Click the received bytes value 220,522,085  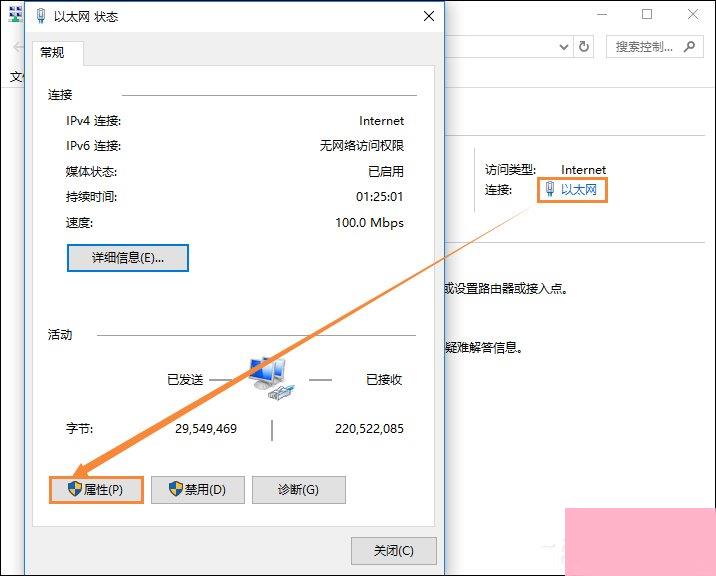pyautogui.click(x=369, y=429)
